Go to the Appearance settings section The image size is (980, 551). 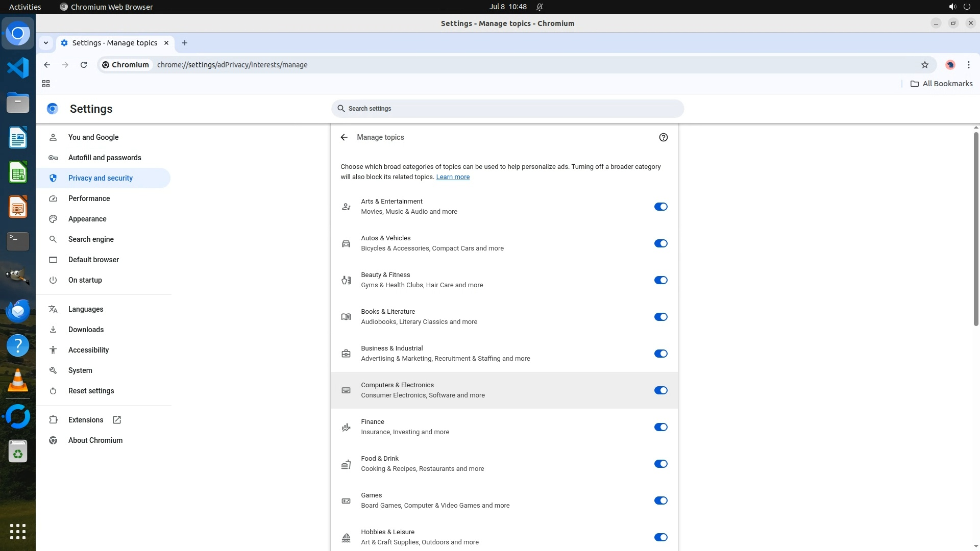click(x=87, y=219)
